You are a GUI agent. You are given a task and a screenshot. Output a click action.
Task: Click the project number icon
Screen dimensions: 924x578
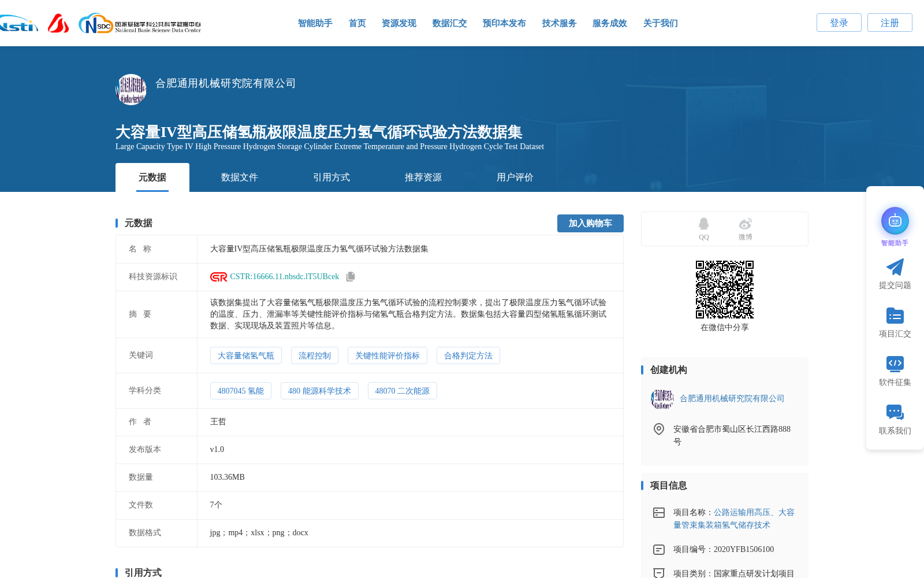tap(659, 550)
